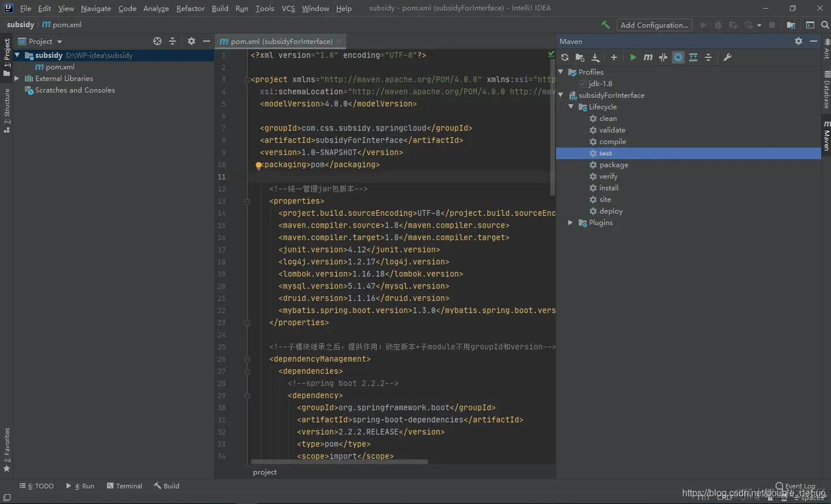Toggle Skip Tests mode in Maven

[678, 57]
